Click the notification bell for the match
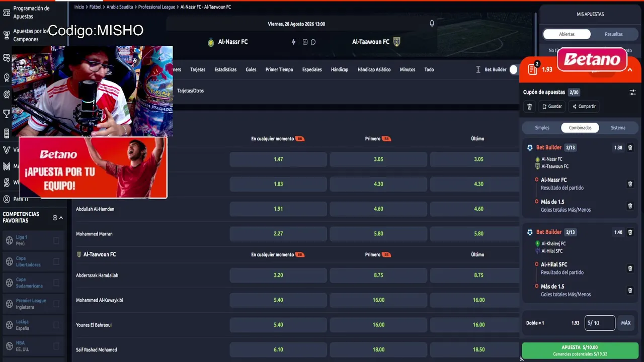This screenshot has width=644, height=362. click(x=432, y=24)
